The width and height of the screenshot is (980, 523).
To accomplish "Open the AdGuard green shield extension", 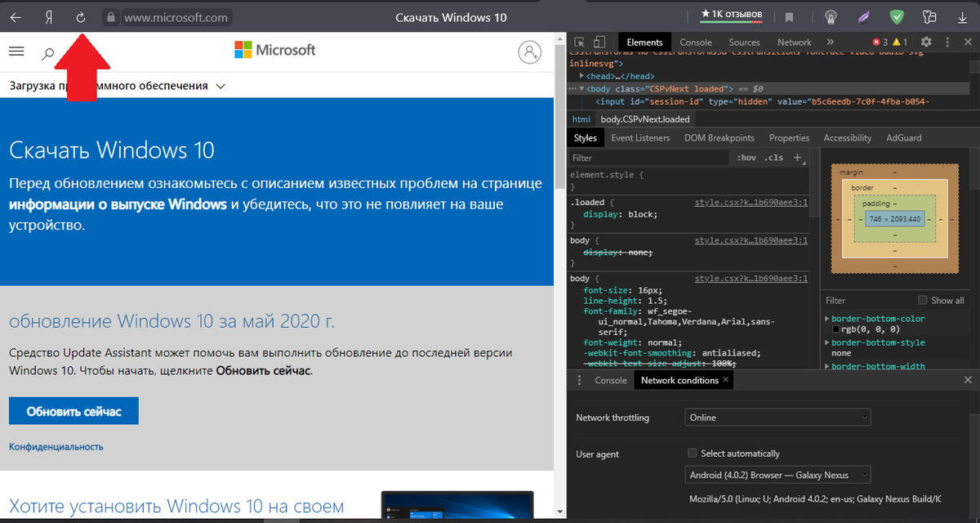I will (897, 17).
